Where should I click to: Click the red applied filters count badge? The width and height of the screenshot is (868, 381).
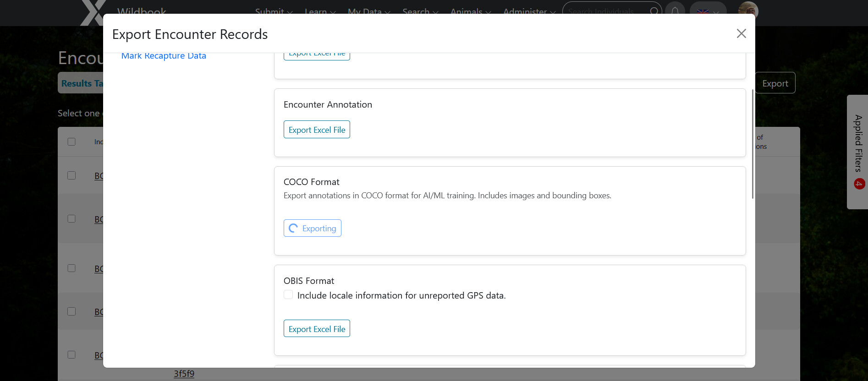[x=859, y=184]
